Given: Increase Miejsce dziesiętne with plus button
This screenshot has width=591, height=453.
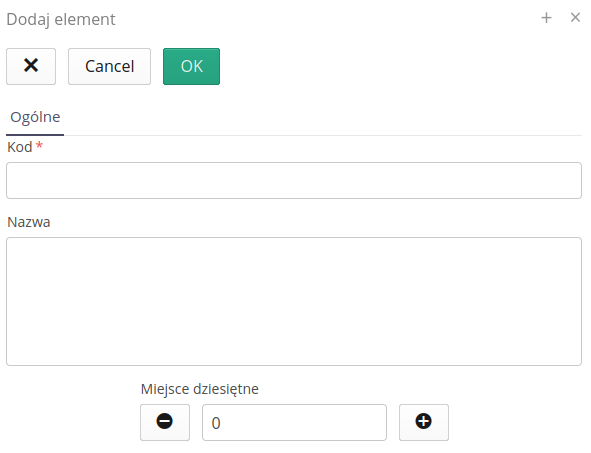Looking at the screenshot, I should (424, 422).
